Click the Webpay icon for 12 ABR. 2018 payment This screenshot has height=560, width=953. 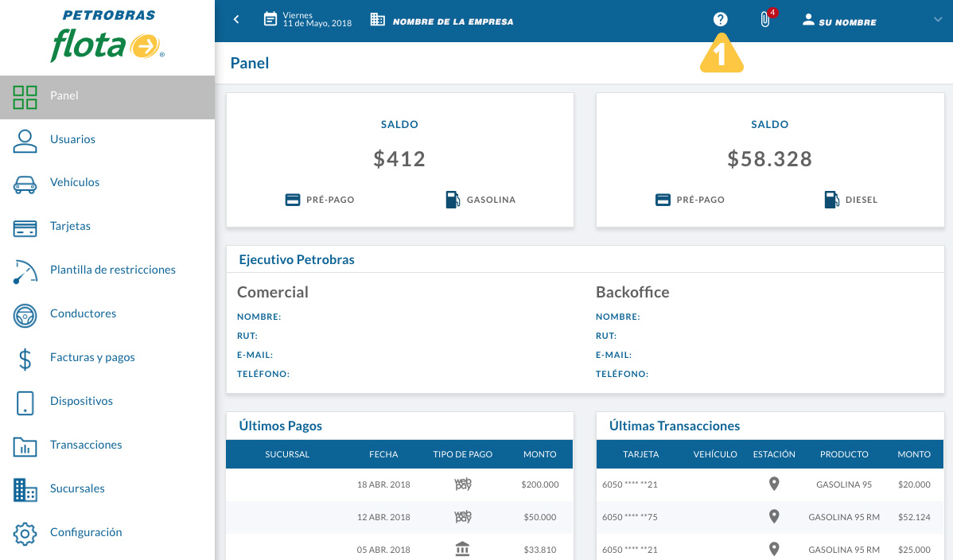(x=462, y=517)
